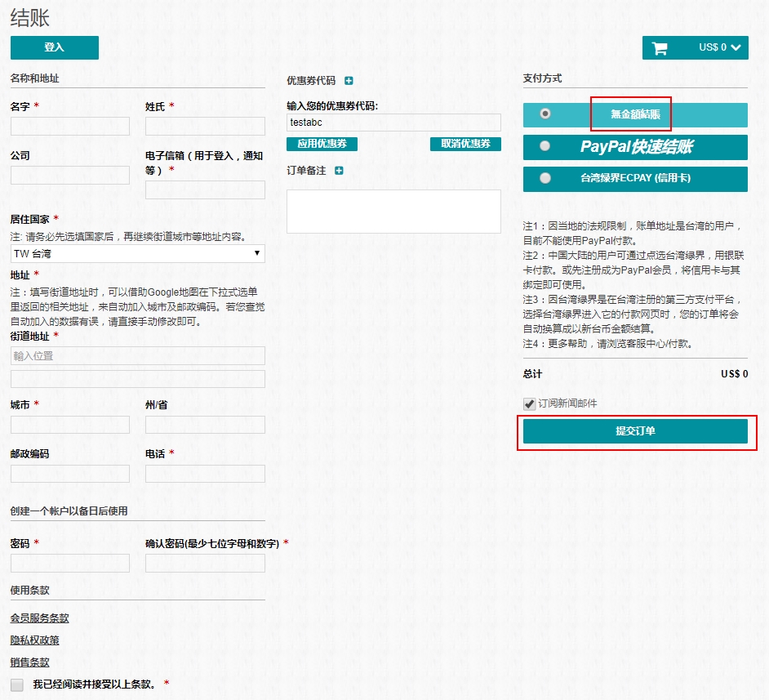
Task: Focus the 姓氏 input field
Action: point(205,126)
